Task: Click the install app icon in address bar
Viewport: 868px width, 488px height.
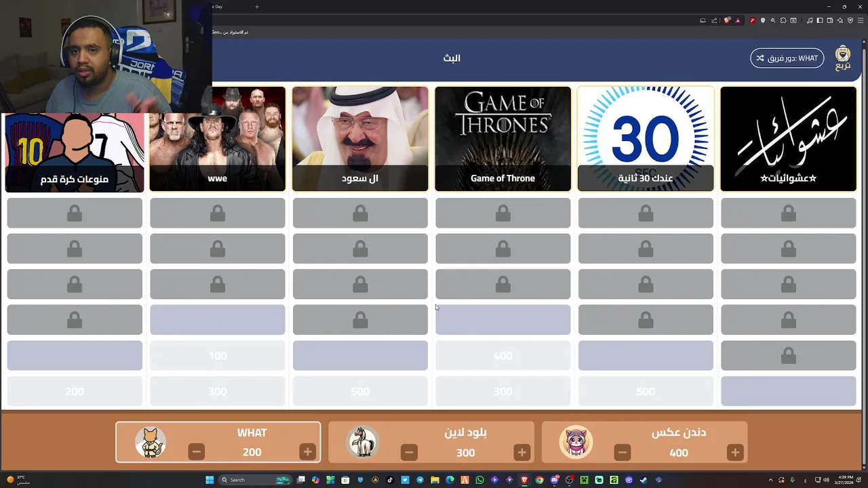Action: [703, 20]
